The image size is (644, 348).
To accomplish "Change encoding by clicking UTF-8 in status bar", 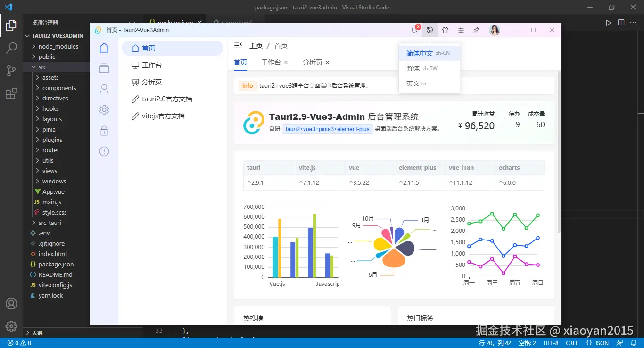I will [550, 343].
